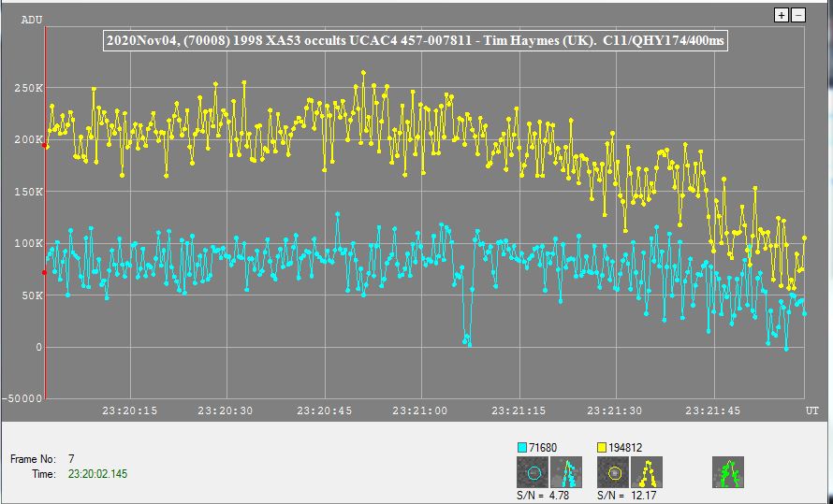The height and width of the screenshot is (504, 833).
Task: Click the chart title about 1998 XA53 occultation
Action: pyautogui.click(x=415, y=42)
